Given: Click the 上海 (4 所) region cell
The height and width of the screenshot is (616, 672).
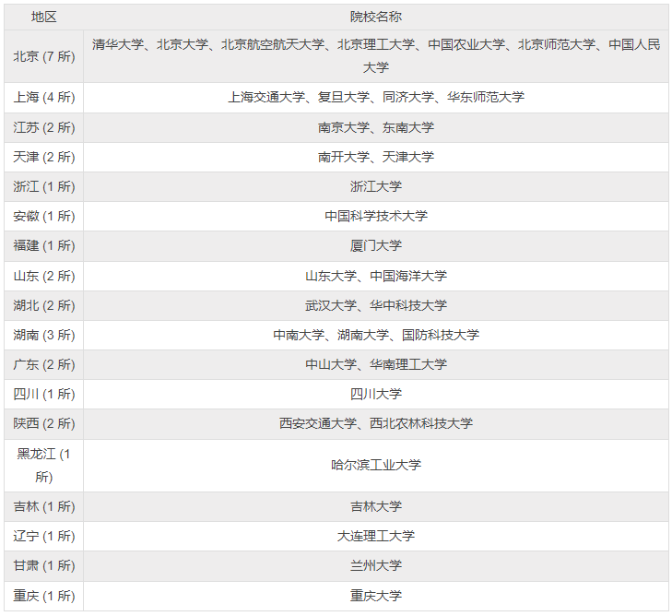Looking at the screenshot, I should coord(43,97).
